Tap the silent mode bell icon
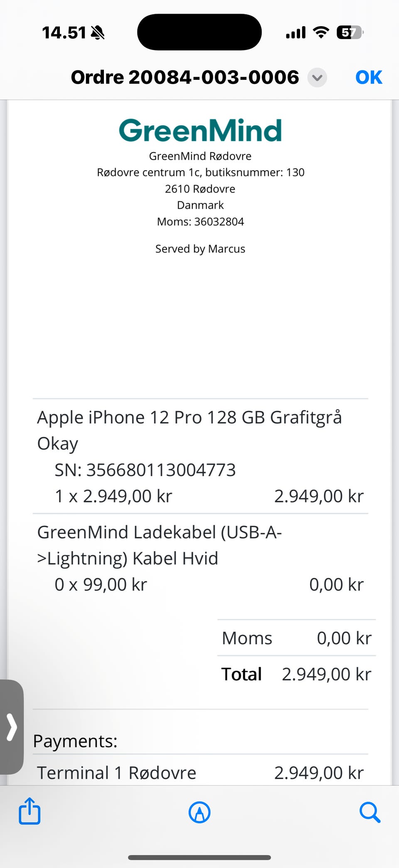This screenshot has width=399, height=868. pos(98,32)
